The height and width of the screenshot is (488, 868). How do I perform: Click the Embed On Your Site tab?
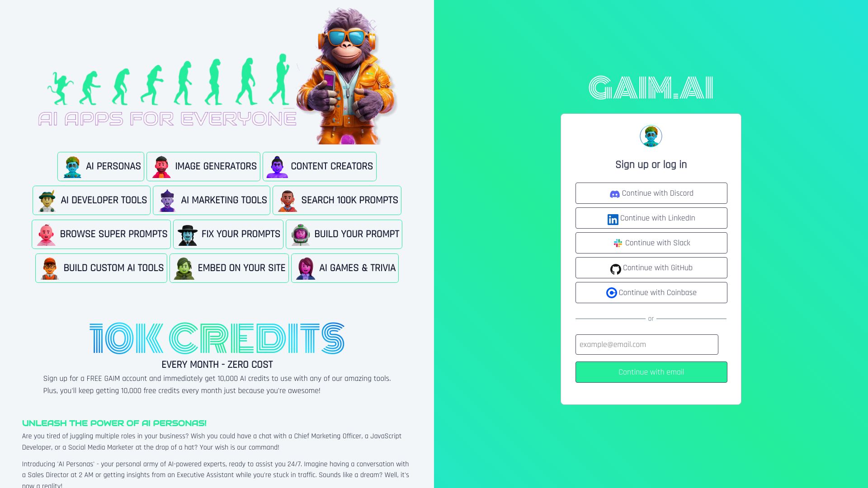tap(229, 267)
